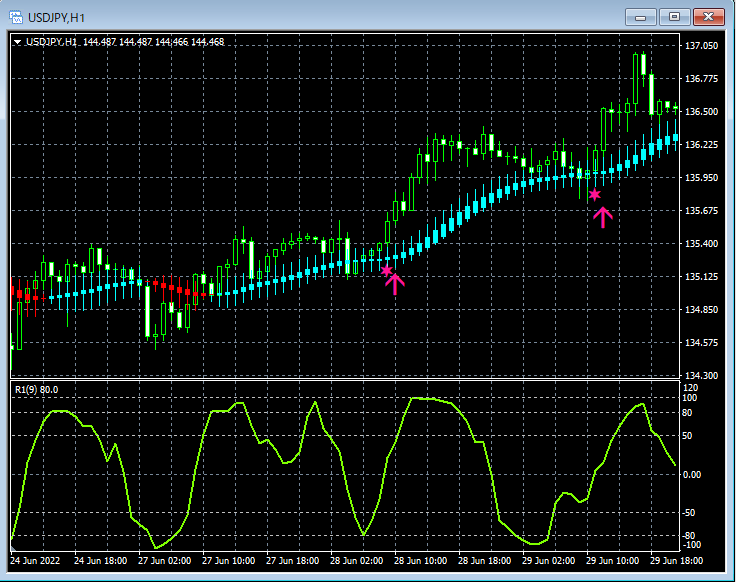Click the pink star signal near 29 Jun 10:00

tap(595, 195)
